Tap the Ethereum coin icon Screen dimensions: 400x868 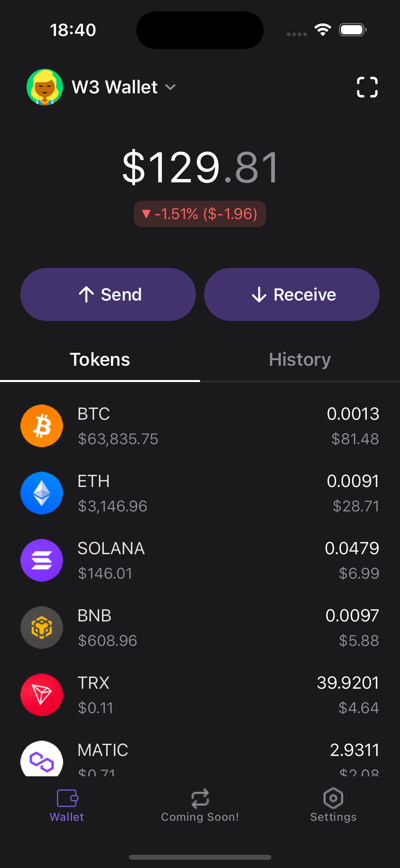coord(42,493)
